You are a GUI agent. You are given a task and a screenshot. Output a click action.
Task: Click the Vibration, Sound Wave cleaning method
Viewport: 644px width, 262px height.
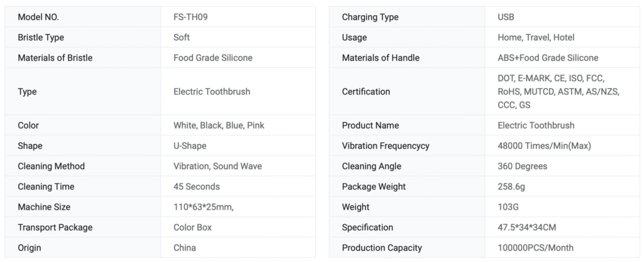coord(217,166)
